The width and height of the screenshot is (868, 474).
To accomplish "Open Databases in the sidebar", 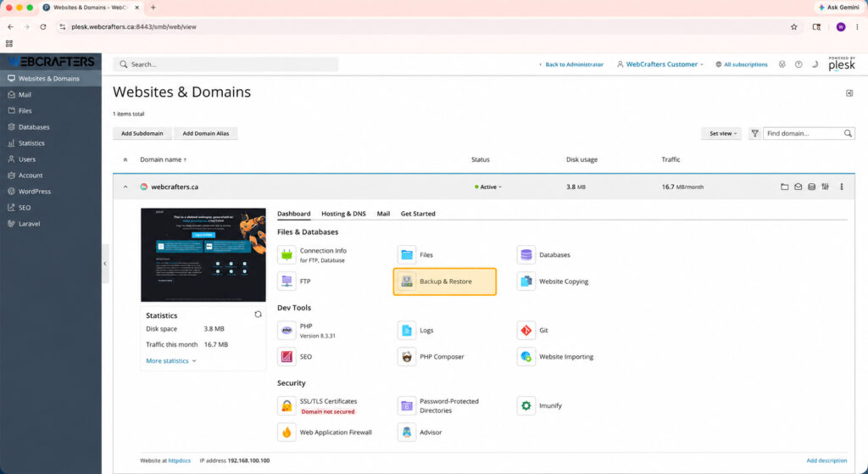I will coord(51,127).
